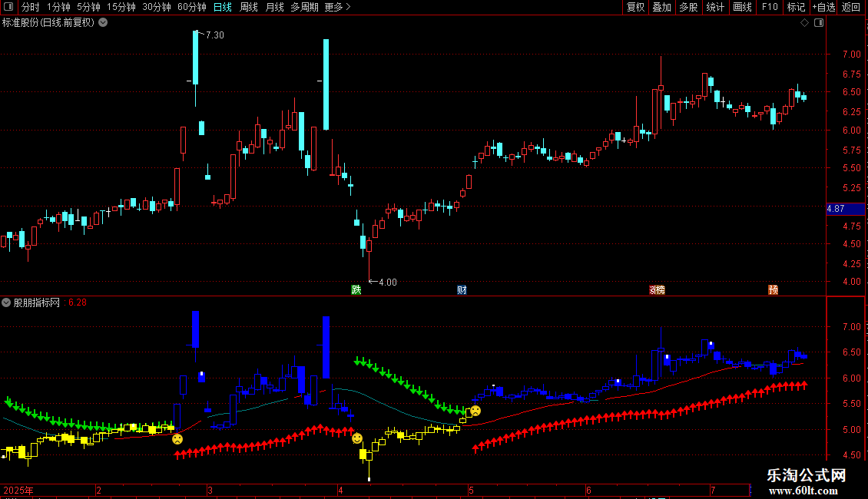
Task: Click the smiley face signal in April
Action: pyautogui.click(x=357, y=438)
